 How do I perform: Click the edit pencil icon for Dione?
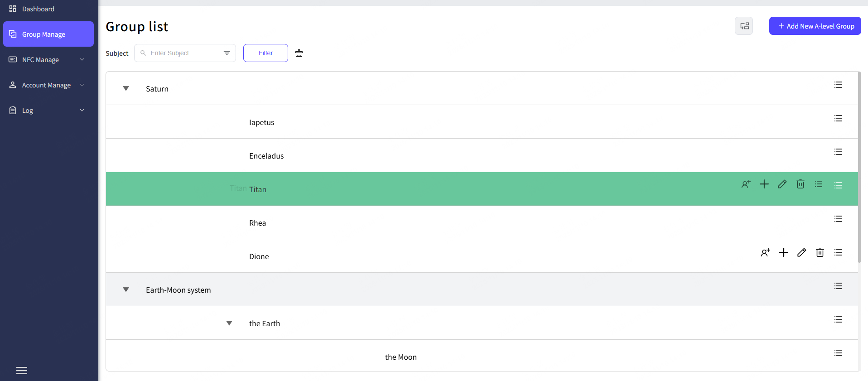[x=801, y=252]
